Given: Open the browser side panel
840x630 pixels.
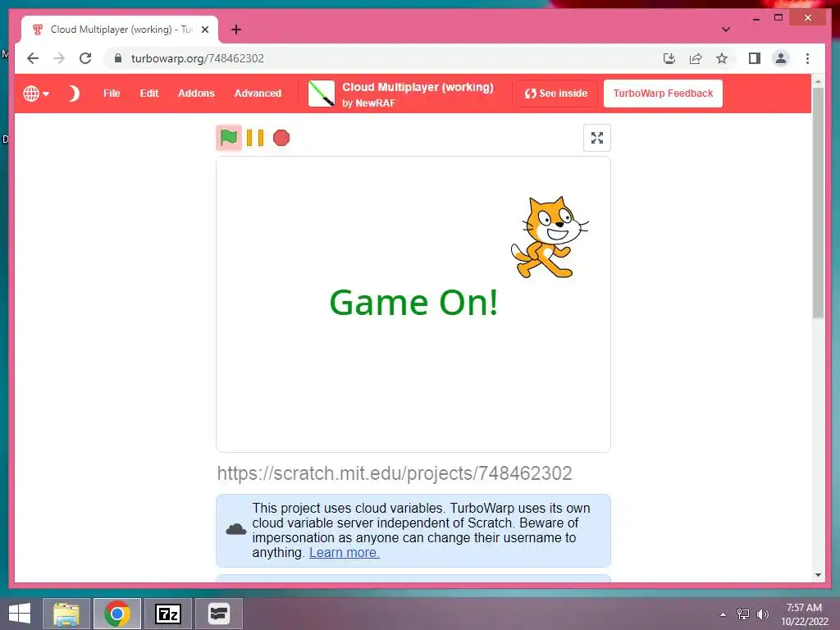Looking at the screenshot, I should point(755,58).
